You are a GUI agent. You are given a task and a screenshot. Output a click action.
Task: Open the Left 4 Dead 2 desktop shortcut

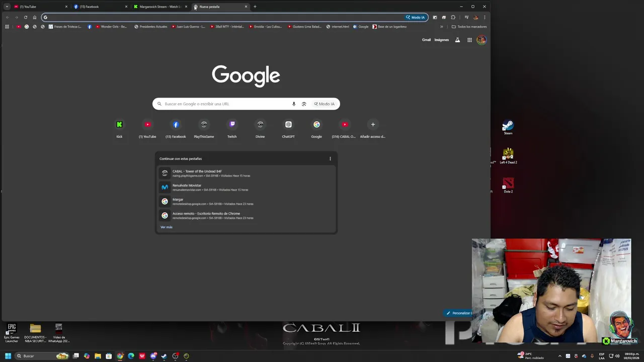click(x=508, y=156)
